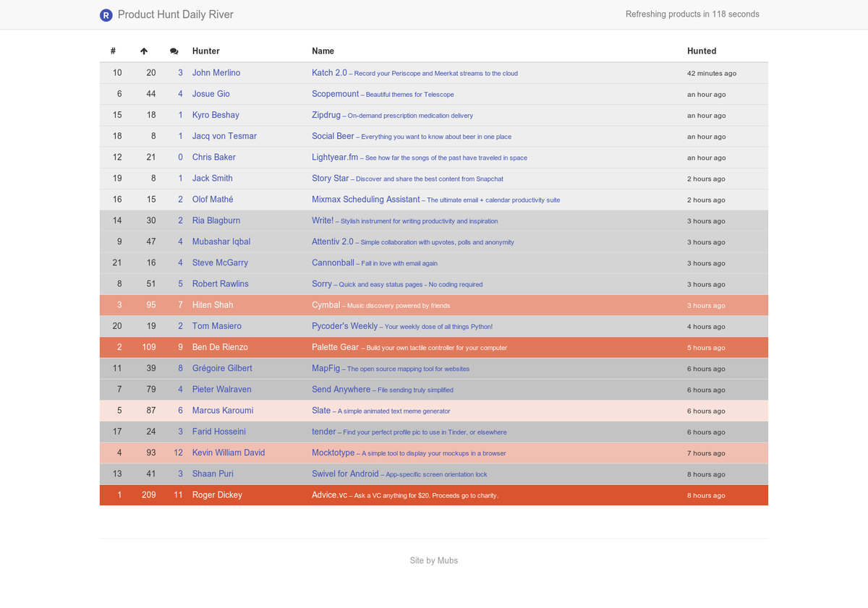868x608 pixels.
Task: Open the Palette Gear product
Action: click(336, 347)
